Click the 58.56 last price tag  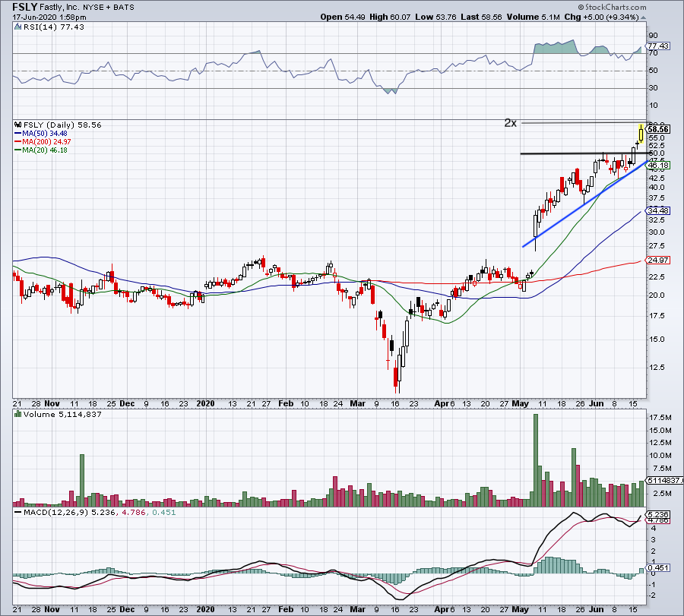658,129
